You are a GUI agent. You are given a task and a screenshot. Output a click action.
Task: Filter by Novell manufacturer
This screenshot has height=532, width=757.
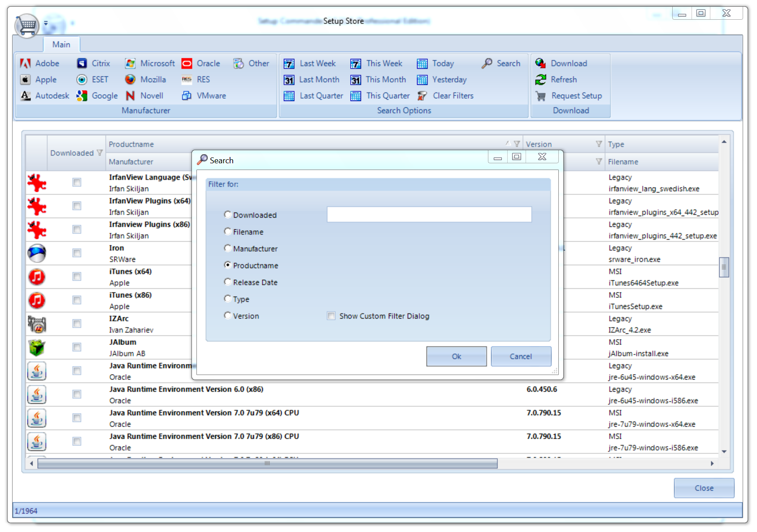pos(144,96)
